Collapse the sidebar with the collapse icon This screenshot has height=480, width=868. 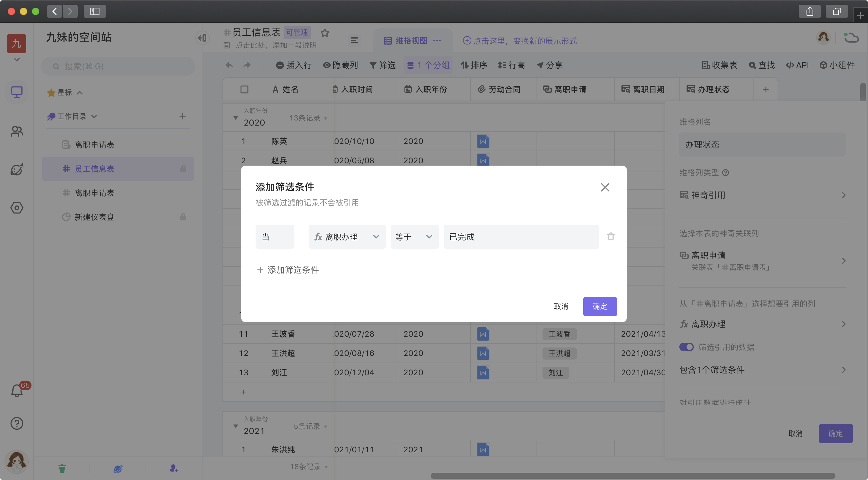202,38
